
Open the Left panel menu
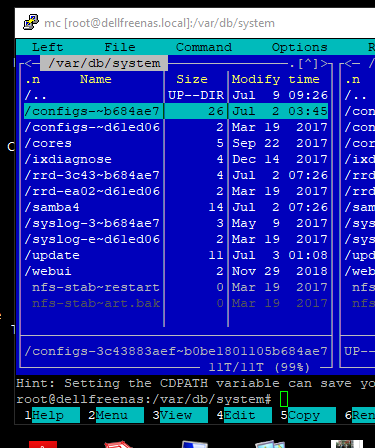(47, 47)
